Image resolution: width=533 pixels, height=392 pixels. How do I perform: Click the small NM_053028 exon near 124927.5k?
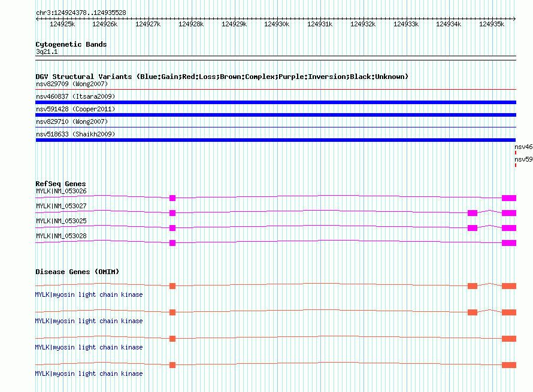172,243
